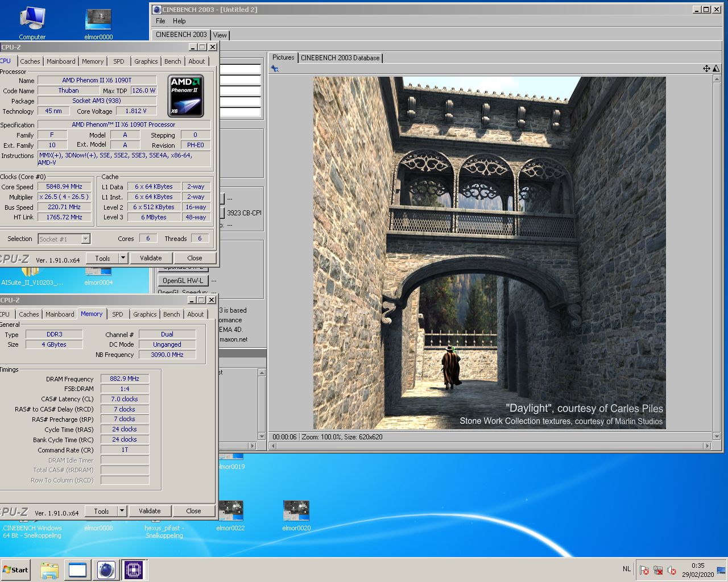
Task: Open Mainboard tab in upper CPU-Z window
Action: tap(61, 61)
